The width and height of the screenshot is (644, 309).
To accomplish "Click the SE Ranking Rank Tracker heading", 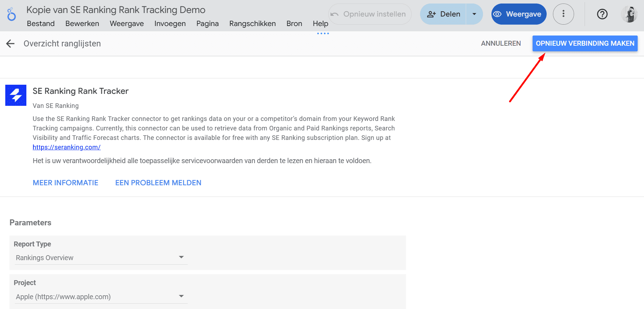I will click(x=80, y=91).
